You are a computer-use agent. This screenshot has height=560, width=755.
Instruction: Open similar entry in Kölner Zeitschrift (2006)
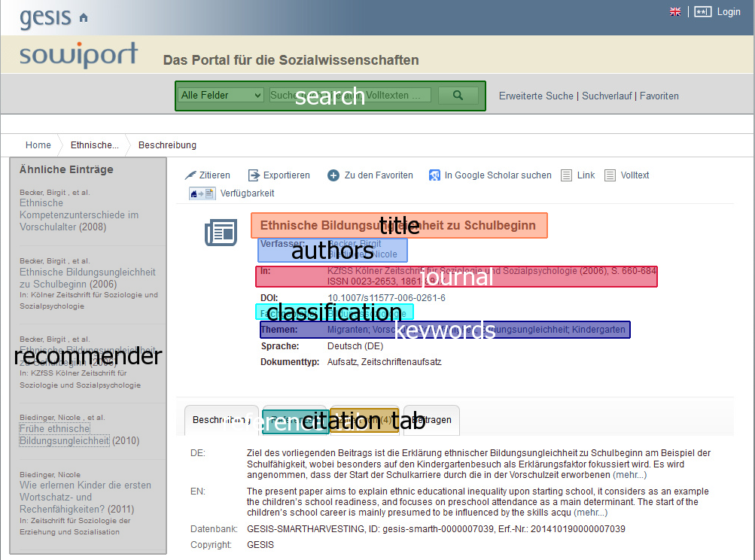pyautogui.click(x=87, y=278)
